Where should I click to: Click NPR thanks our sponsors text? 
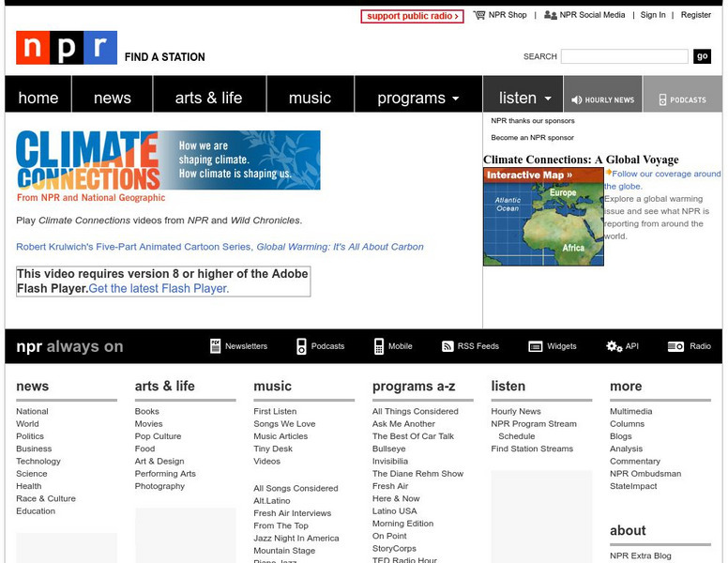point(533,121)
